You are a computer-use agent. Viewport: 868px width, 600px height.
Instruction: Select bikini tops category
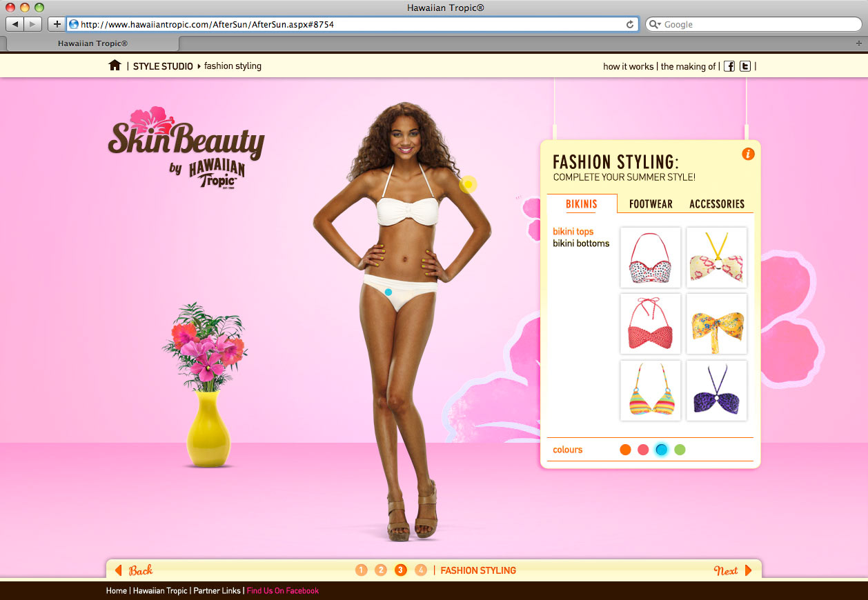pyautogui.click(x=573, y=232)
